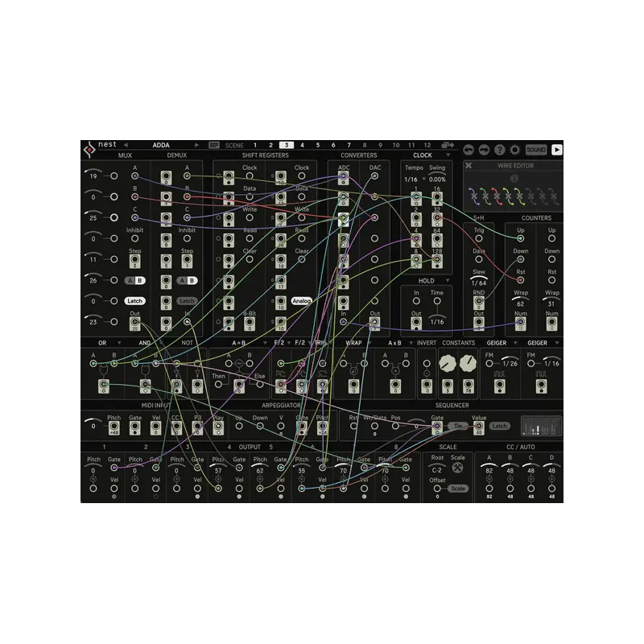
Task: Toggle the DEMUX Latch switch
Action: coord(187,301)
